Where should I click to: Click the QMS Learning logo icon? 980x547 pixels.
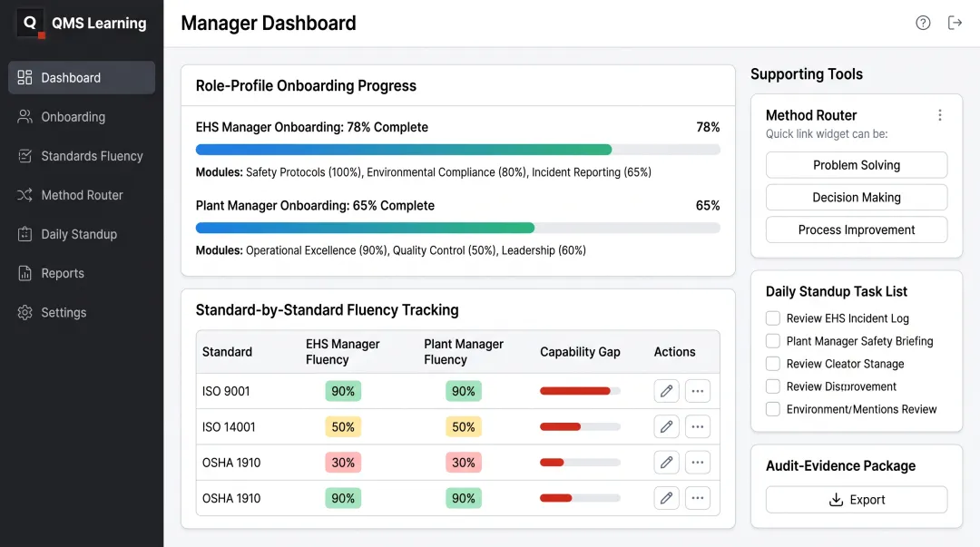click(30, 23)
